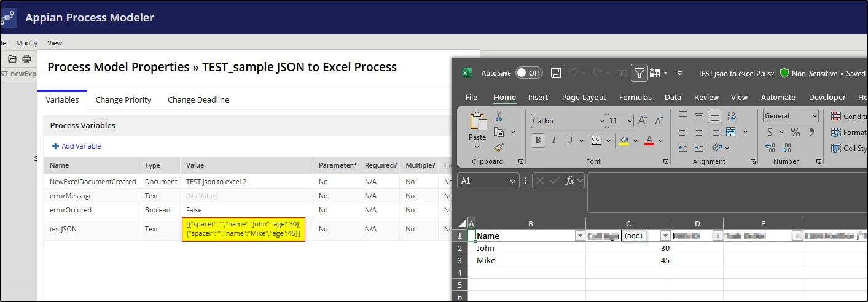Click Cell Styles button in Excel

849,148
